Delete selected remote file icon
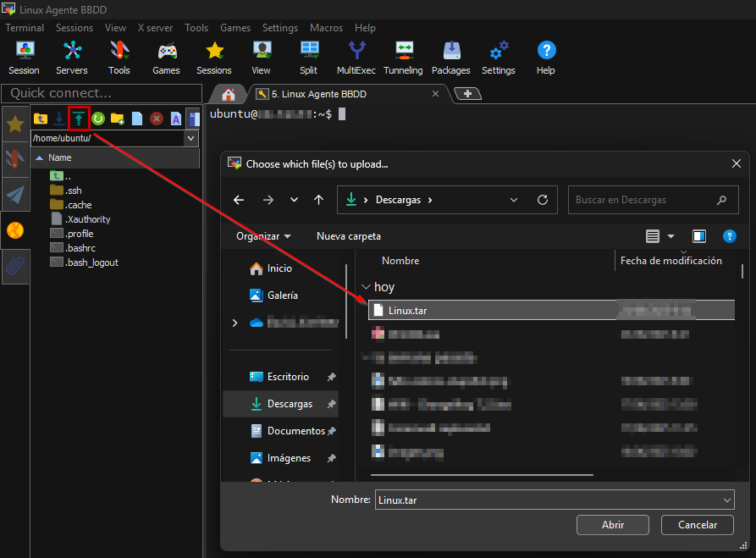Screen dimensions: 756x558 tap(157, 119)
